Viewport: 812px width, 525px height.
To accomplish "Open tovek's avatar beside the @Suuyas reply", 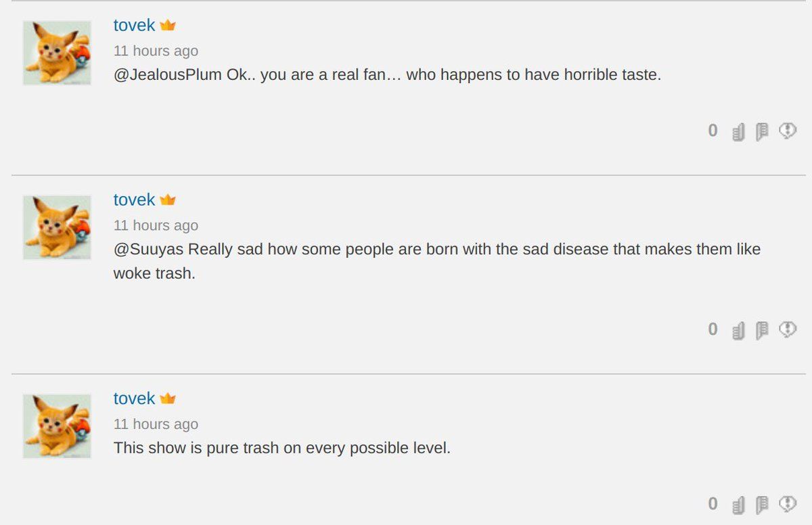I will [57, 227].
